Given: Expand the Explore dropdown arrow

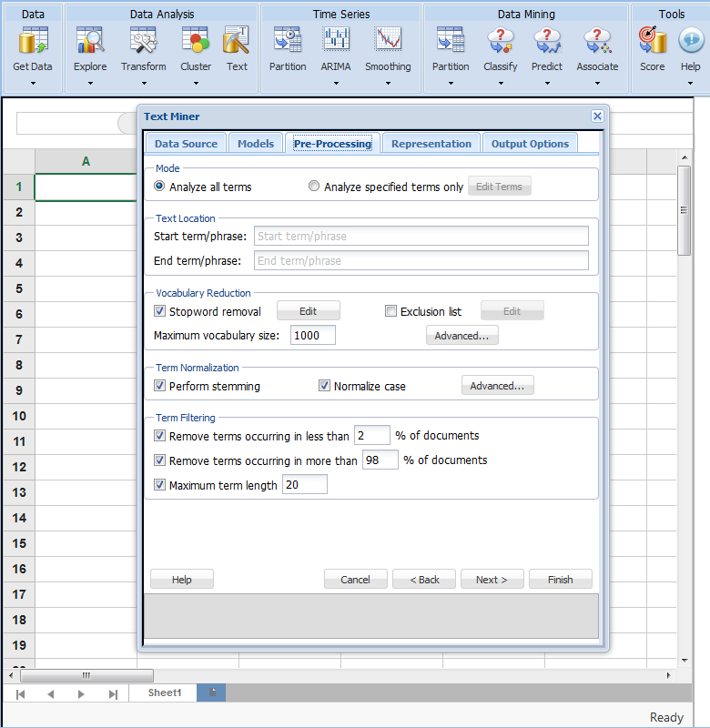Looking at the screenshot, I should coord(90,84).
